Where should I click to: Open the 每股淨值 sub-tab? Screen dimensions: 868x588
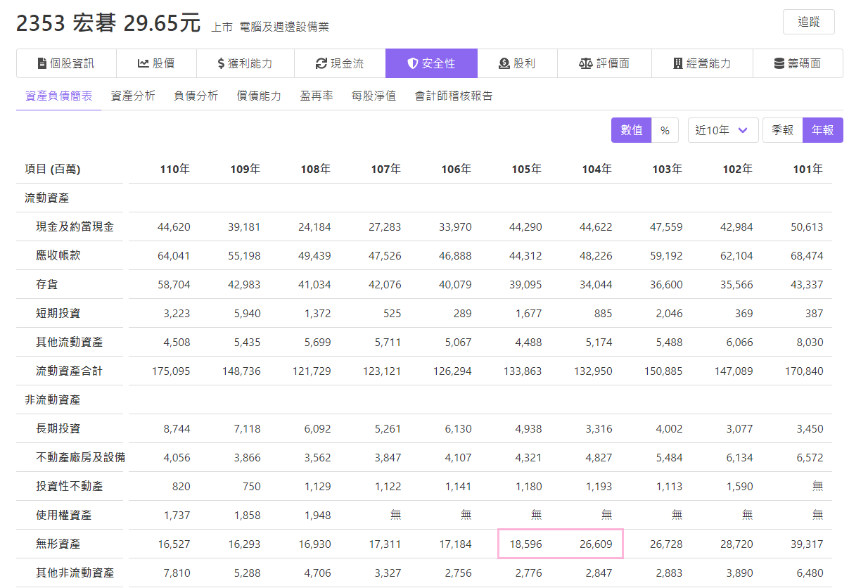click(x=374, y=96)
